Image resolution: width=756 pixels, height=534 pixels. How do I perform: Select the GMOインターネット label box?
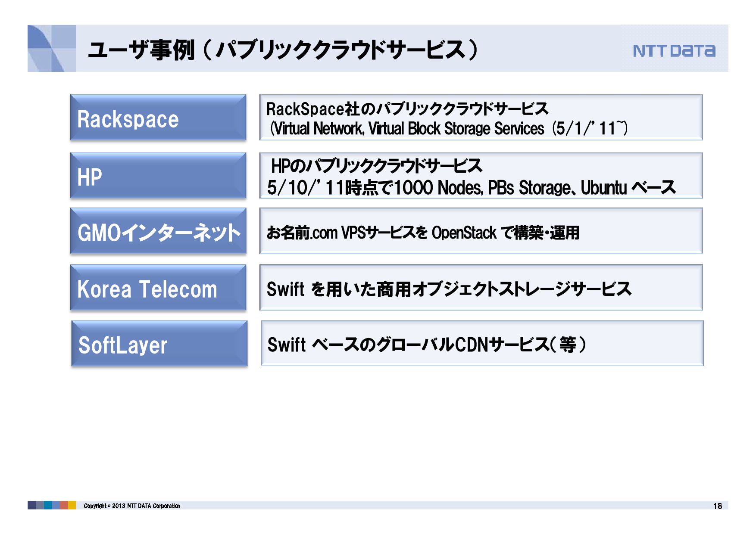tap(158, 231)
